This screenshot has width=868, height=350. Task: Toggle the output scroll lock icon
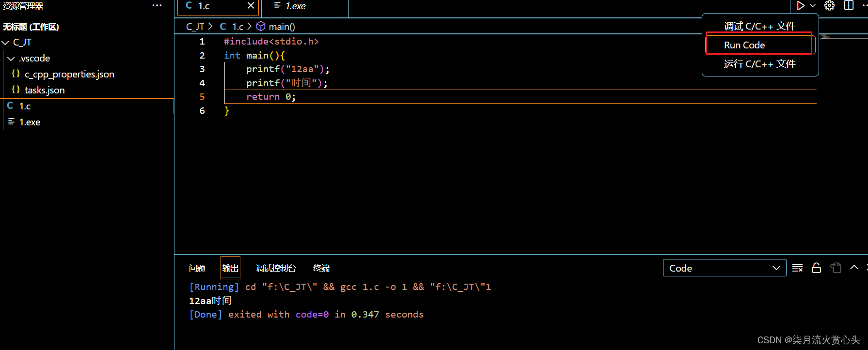817,268
